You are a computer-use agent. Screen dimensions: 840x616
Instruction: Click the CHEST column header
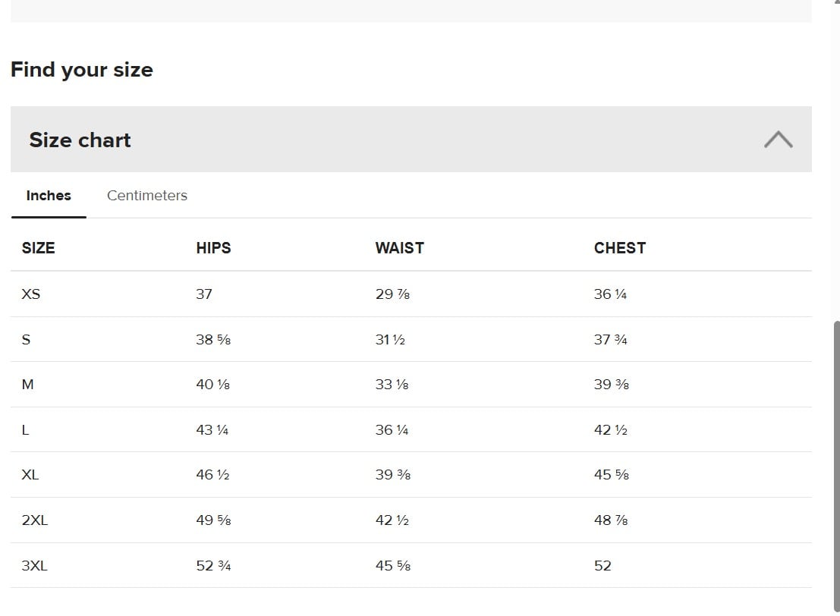pos(619,248)
